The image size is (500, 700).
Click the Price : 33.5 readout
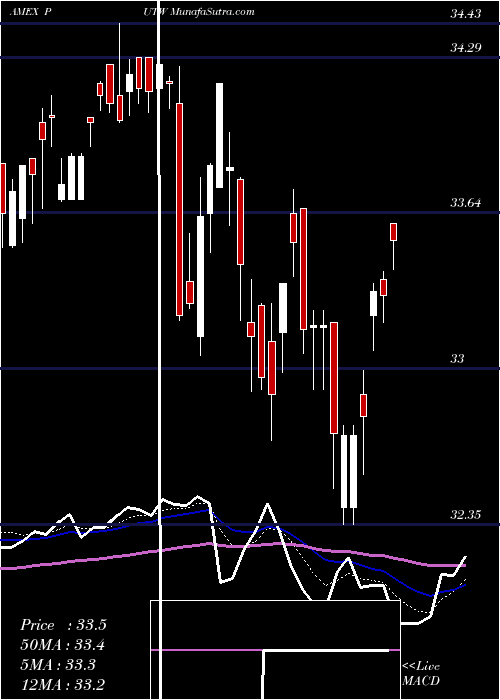[x=63, y=625]
